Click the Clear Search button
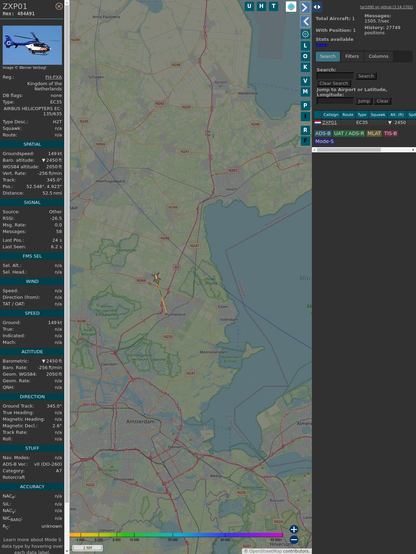Viewport: 416px width, 554px height. (x=334, y=83)
